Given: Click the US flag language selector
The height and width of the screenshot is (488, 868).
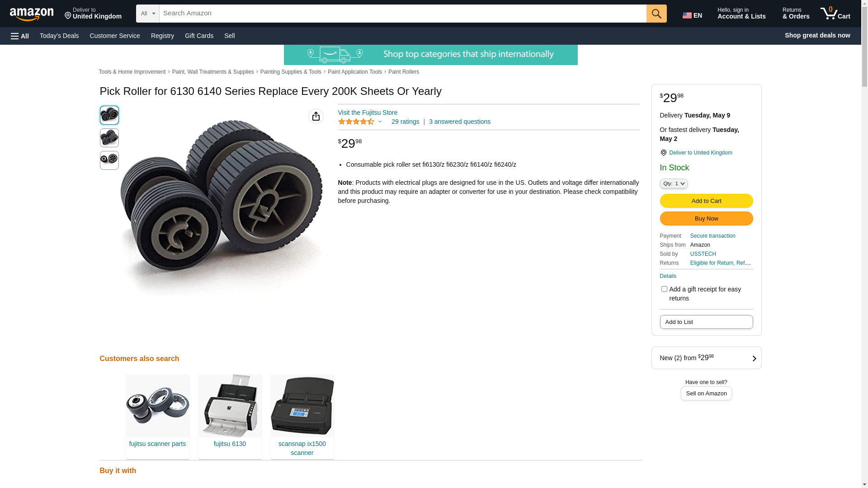Looking at the screenshot, I should click(692, 15).
